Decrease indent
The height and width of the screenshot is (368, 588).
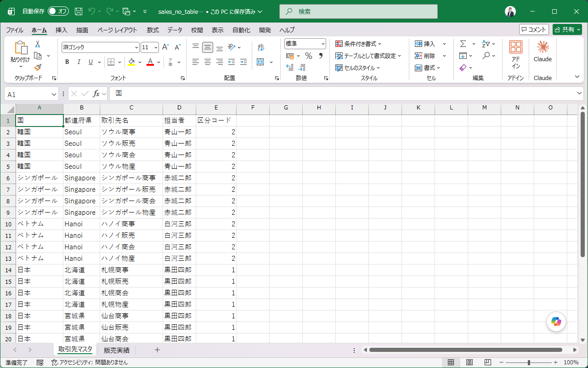232,62
